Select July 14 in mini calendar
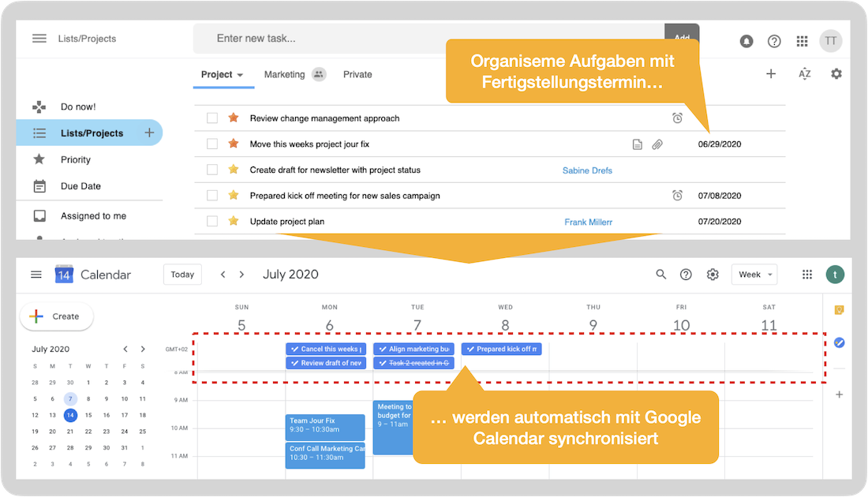The width and height of the screenshot is (868, 497). [x=70, y=415]
